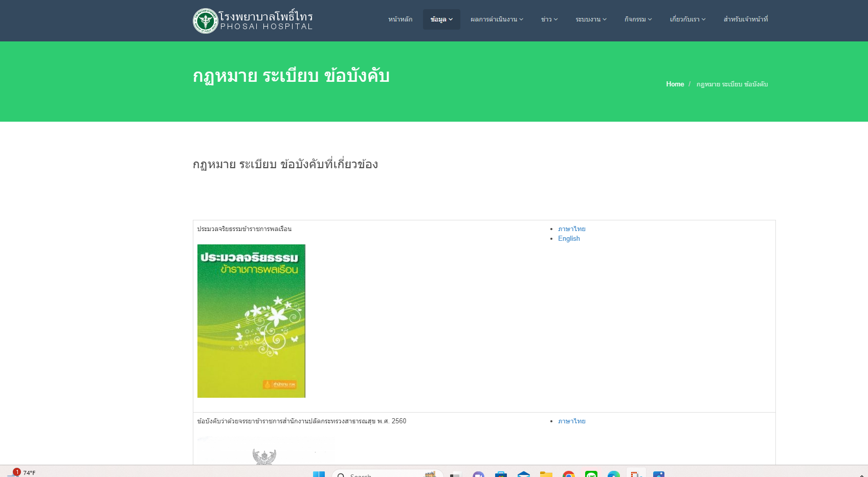Open ภาษาไทย link for ข้อบังคับจรรยาข้าราชการ พ.ศ. 2560

coord(571,421)
